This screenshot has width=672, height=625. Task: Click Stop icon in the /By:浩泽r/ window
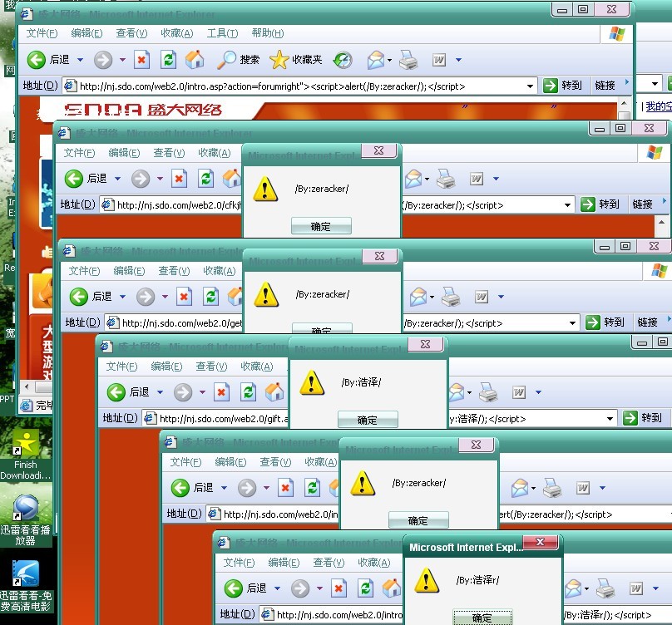338,588
